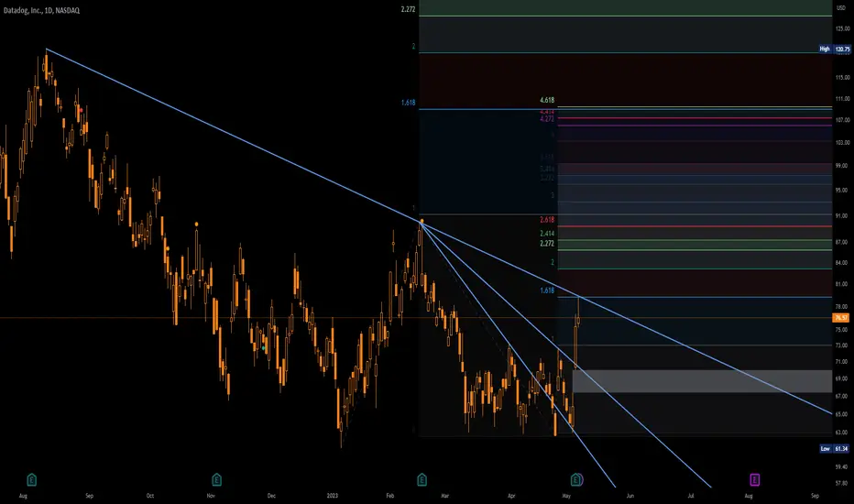The image size is (854, 504).
Task: Click the May label on time axis
Action: pyautogui.click(x=566, y=496)
